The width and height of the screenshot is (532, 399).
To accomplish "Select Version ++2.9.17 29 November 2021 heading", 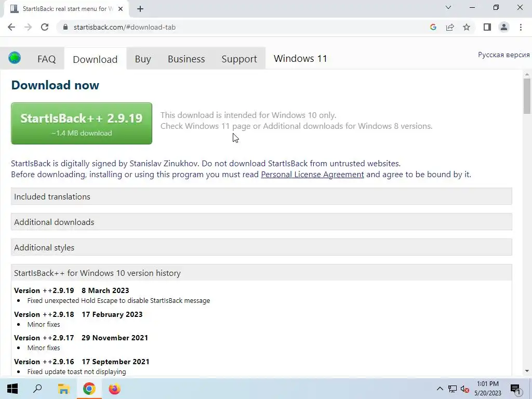I will pyautogui.click(x=81, y=338).
